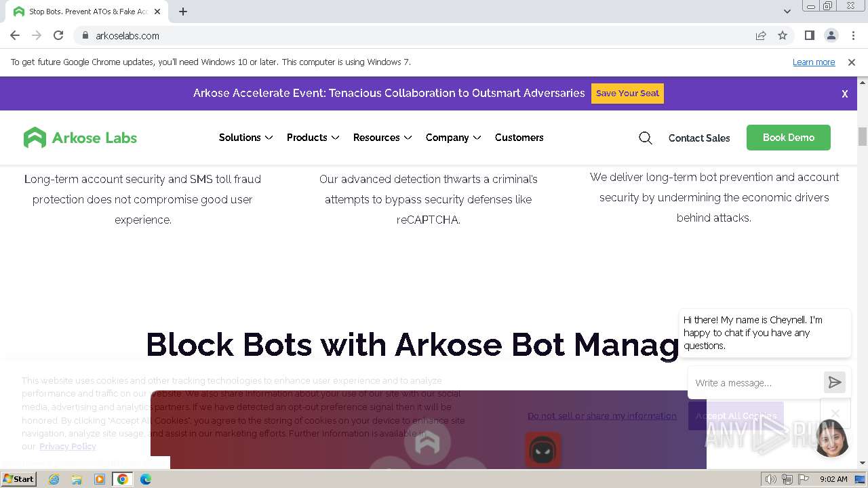Image resolution: width=868 pixels, height=488 pixels.
Task: Bookmark this page with the star icon
Action: point(783,36)
